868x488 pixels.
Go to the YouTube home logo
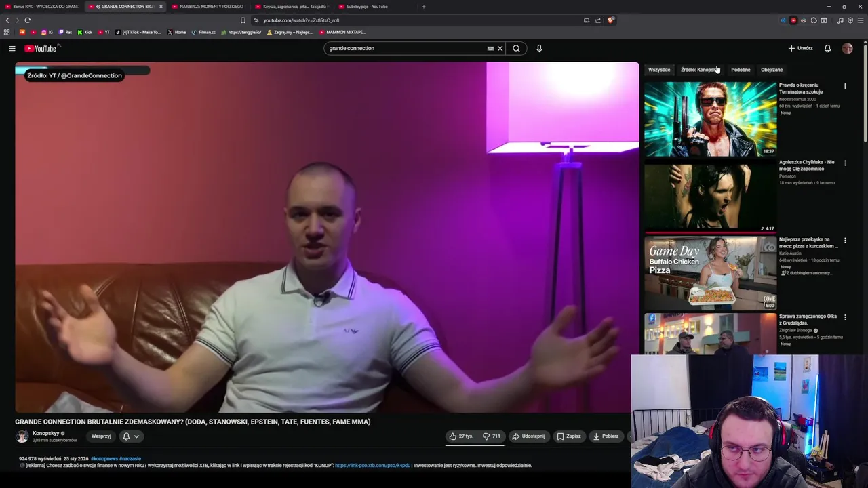(41, 48)
